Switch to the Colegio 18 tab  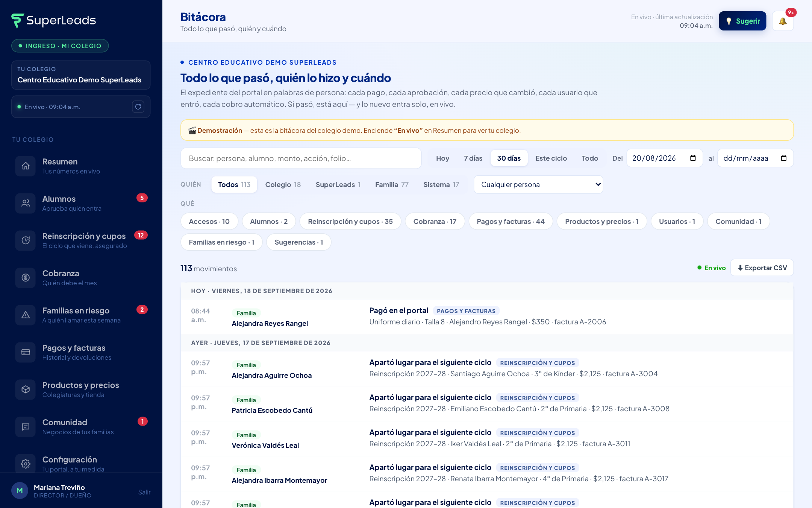pyautogui.click(x=283, y=184)
